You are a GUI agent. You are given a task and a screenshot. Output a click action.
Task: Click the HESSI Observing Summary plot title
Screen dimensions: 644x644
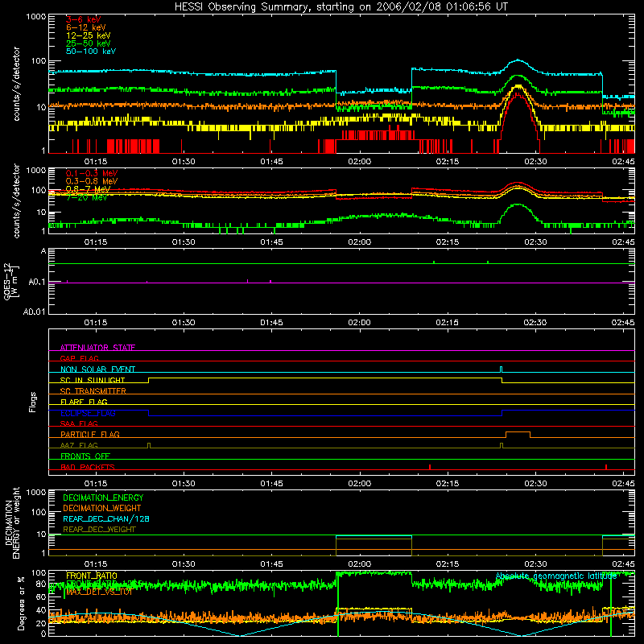tap(341, 7)
